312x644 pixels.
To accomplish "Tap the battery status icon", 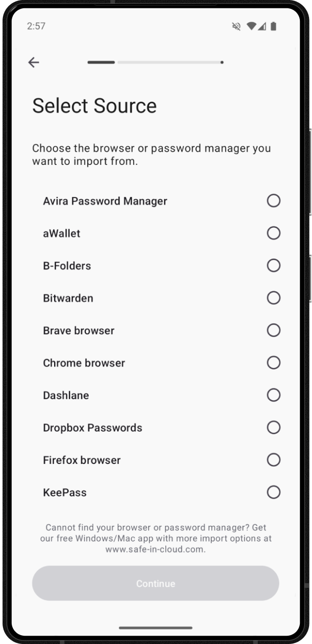I will 273,26.
